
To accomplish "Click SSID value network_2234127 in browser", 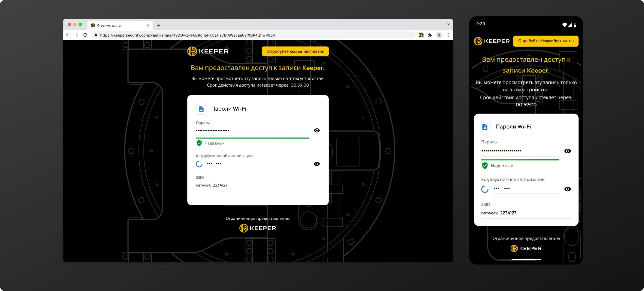I will (x=211, y=185).
